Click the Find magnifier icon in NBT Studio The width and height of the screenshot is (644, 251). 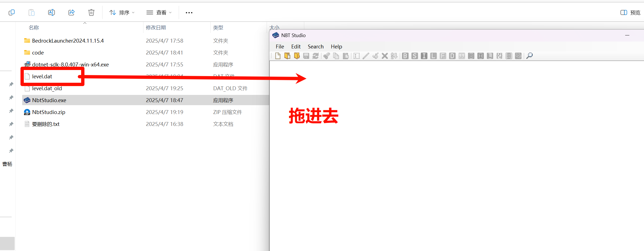tap(529, 56)
